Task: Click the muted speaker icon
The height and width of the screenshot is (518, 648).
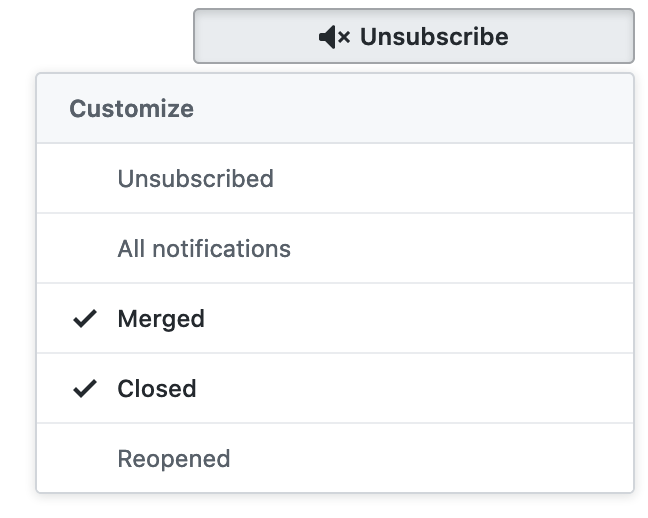Action: click(334, 37)
